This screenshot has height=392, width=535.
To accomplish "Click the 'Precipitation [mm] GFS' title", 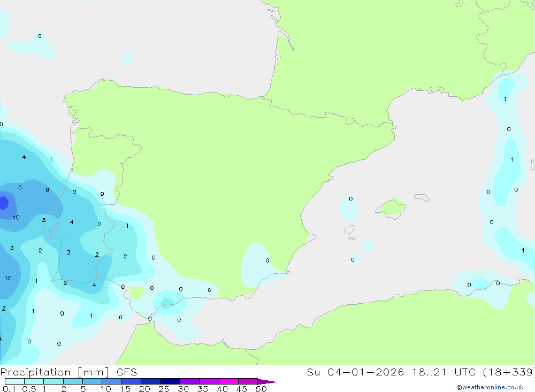I will point(68,372).
